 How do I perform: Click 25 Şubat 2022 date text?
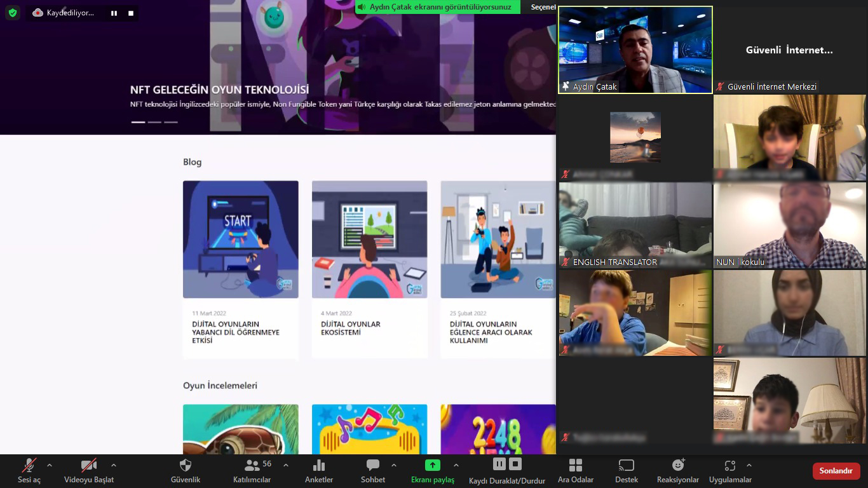(468, 313)
